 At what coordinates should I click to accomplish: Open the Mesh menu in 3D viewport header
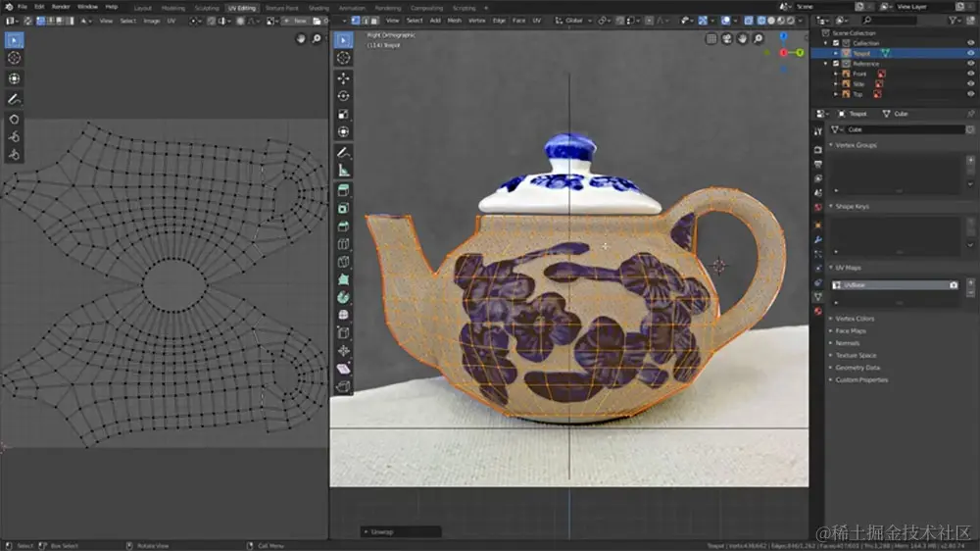[455, 21]
